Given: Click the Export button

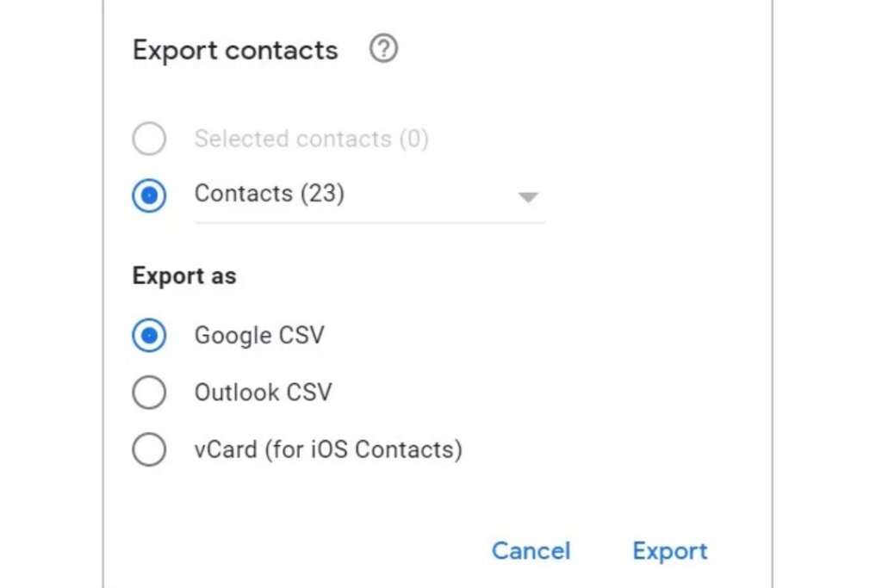Looking at the screenshot, I should pos(670,551).
